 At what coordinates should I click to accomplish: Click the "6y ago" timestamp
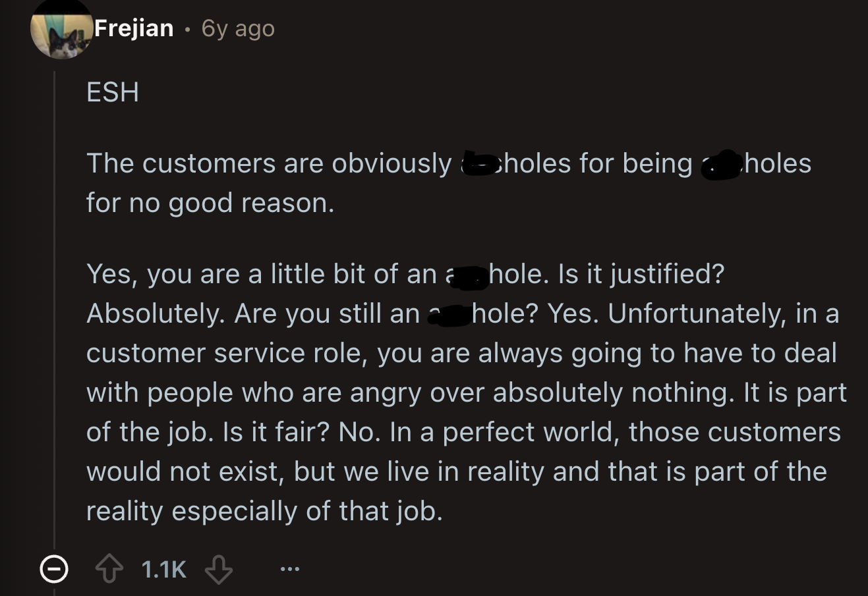(x=238, y=29)
